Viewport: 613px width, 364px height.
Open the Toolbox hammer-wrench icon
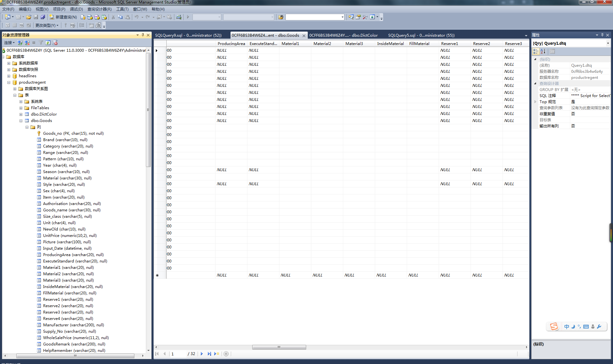coord(365,17)
